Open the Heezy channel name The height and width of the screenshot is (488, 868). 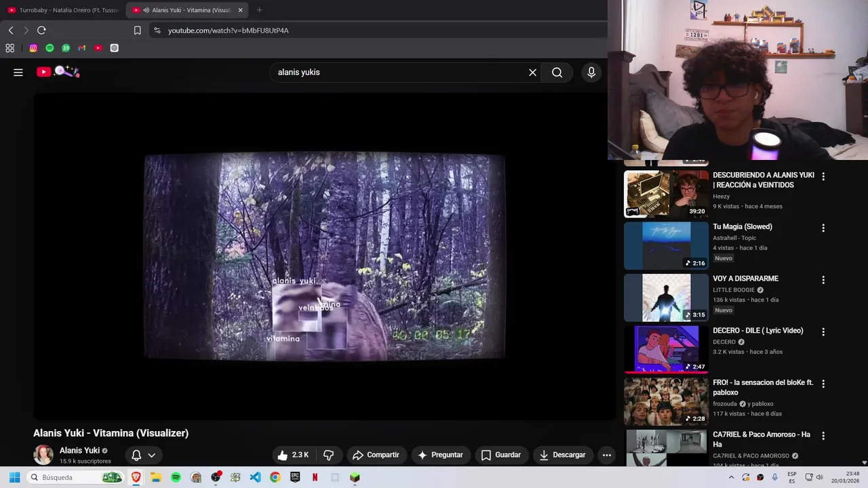(x=721, y=197)
